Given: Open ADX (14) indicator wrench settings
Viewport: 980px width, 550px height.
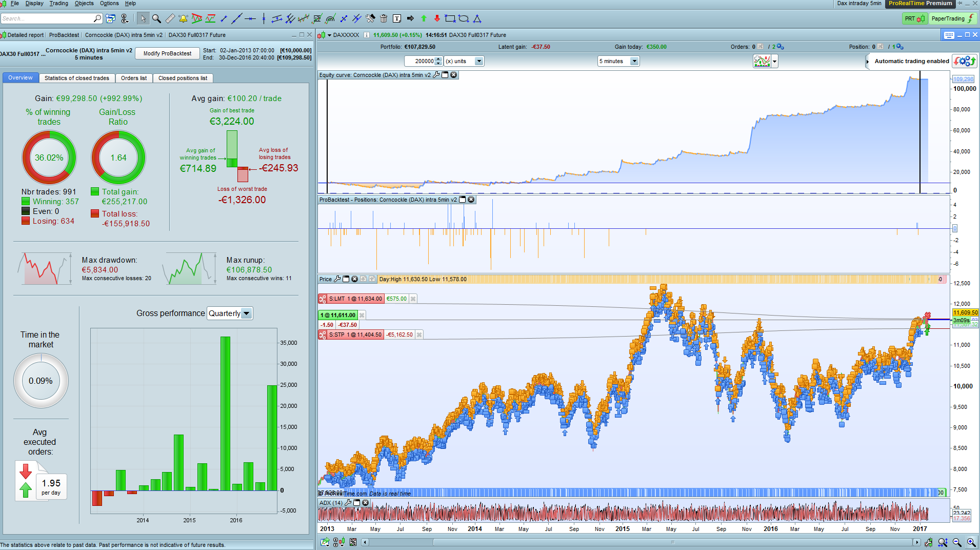Looking at the screenshot, I should (348, 503).
